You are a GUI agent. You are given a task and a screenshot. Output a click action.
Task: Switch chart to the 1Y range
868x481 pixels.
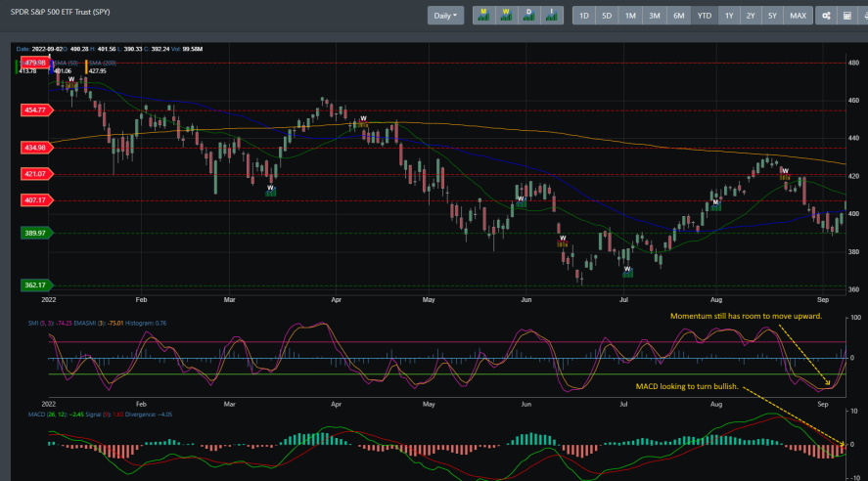point(729,16)
